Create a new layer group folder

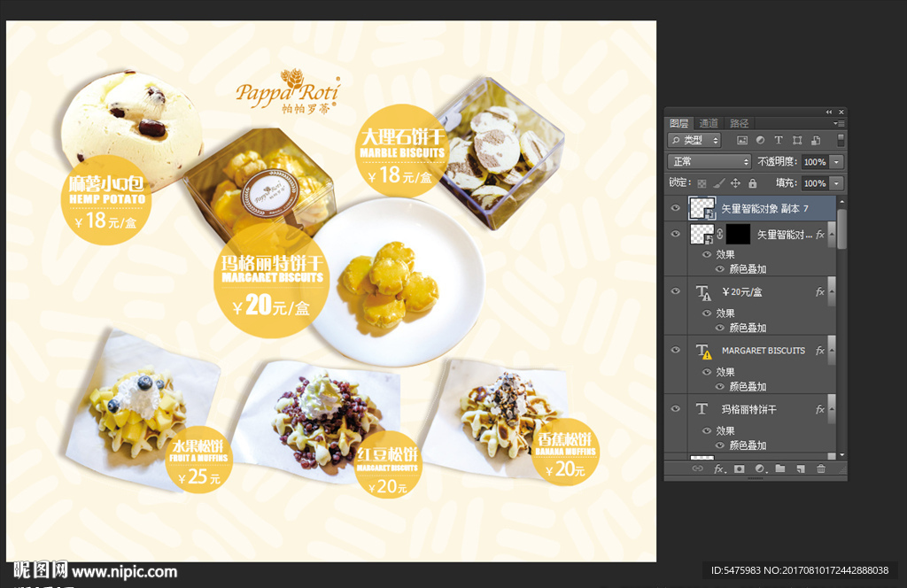(x=780, y=469)
